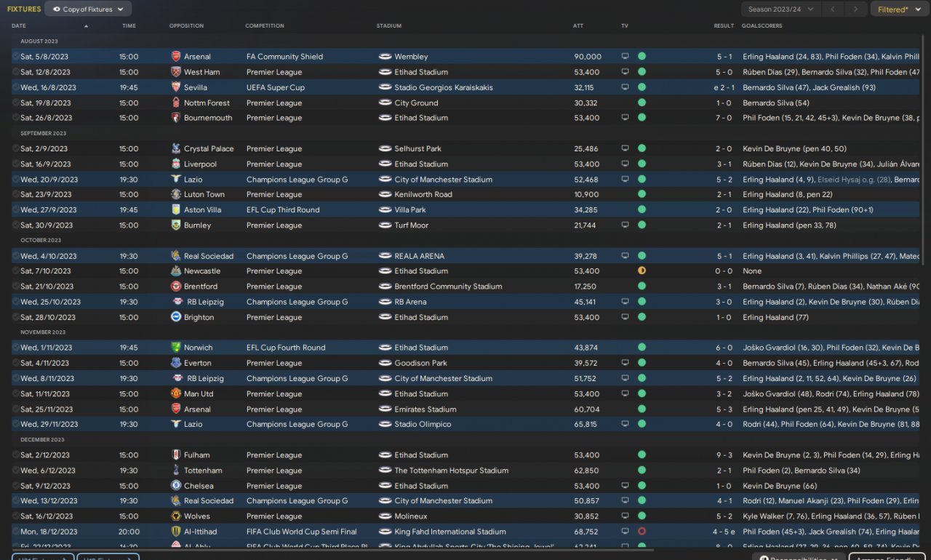This screenshot has width=931, height=560.
Task: Sort by the Opposition column header
Action: [186, 26]
